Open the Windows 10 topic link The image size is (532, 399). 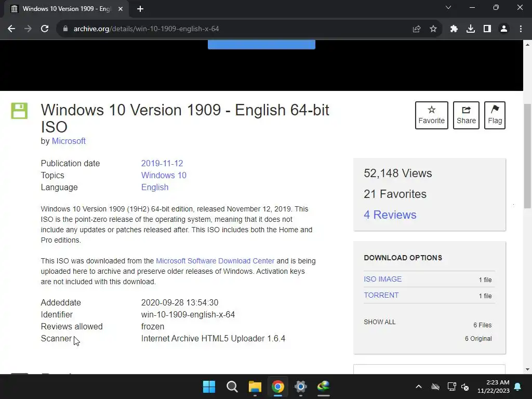tap(164, 176)
